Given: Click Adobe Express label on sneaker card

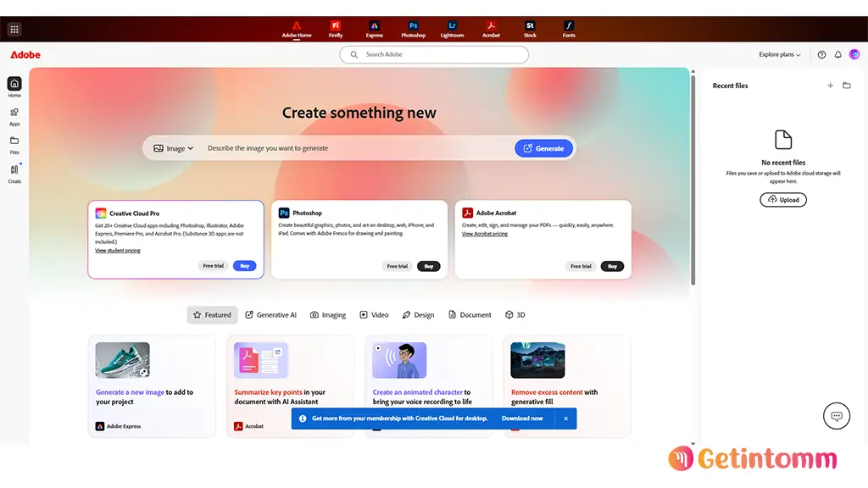Looking at the screenshot, I should click(124, 426).
